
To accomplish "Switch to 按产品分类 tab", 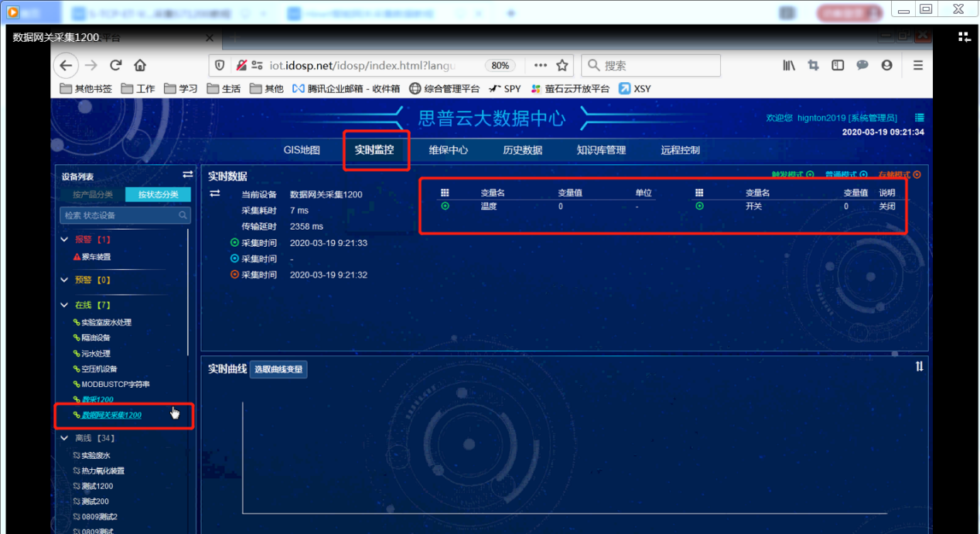I will tap(93, 194).
